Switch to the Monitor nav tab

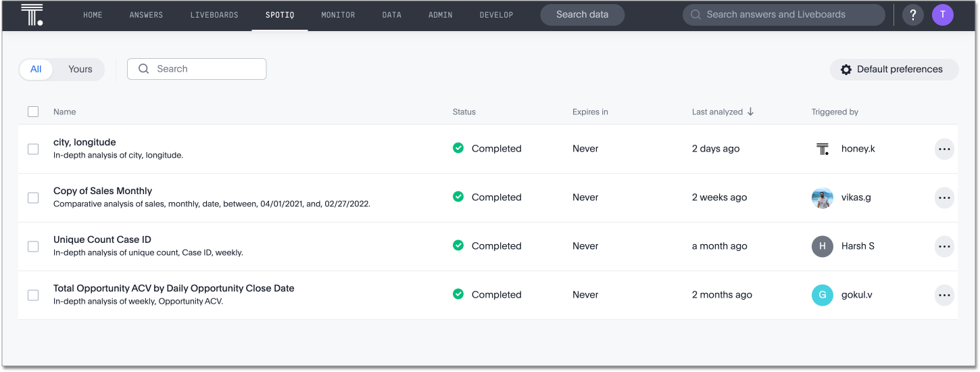(x=338, y=15)
